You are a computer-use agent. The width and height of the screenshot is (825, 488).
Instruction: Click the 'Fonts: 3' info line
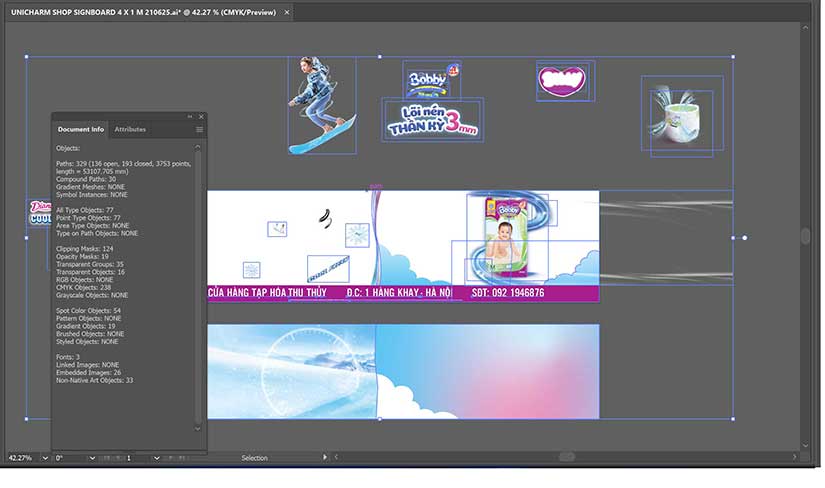tap(68, 357)
